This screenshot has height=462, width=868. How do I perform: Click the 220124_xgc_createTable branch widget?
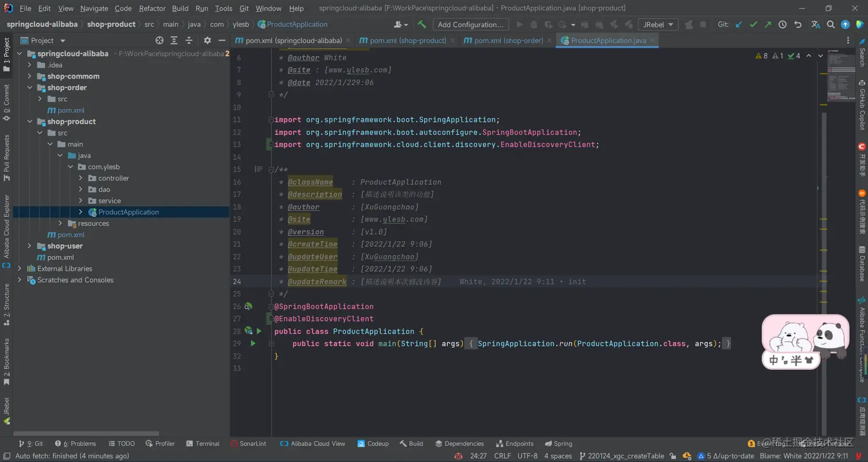click(622, 456)
